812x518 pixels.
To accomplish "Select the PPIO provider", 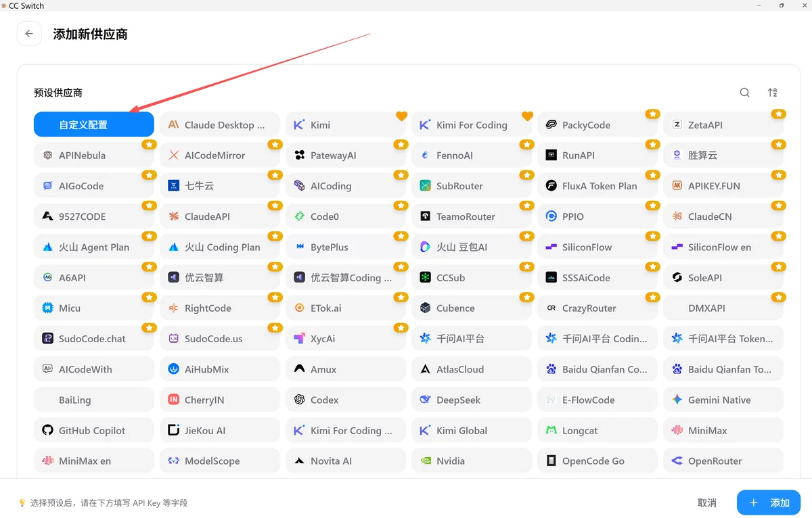I will point(597,216).
